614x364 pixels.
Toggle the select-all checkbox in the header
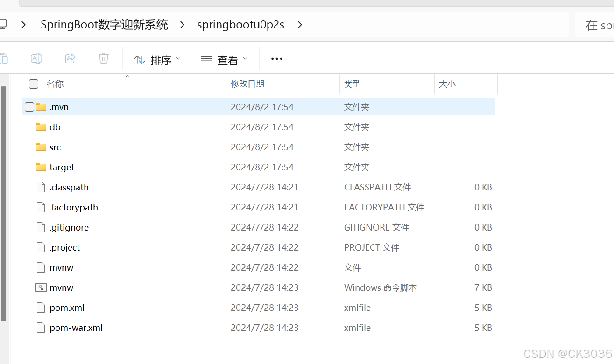[34, 84]
